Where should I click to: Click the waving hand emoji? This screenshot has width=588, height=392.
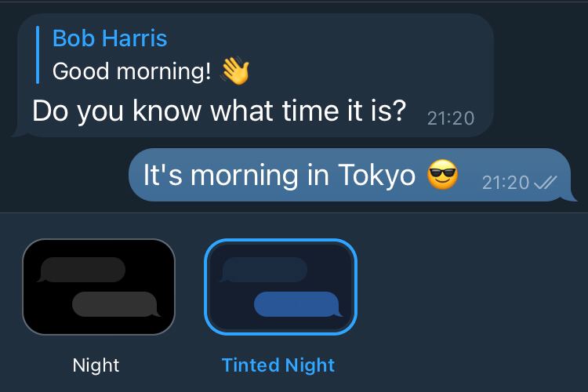[235, 71]
